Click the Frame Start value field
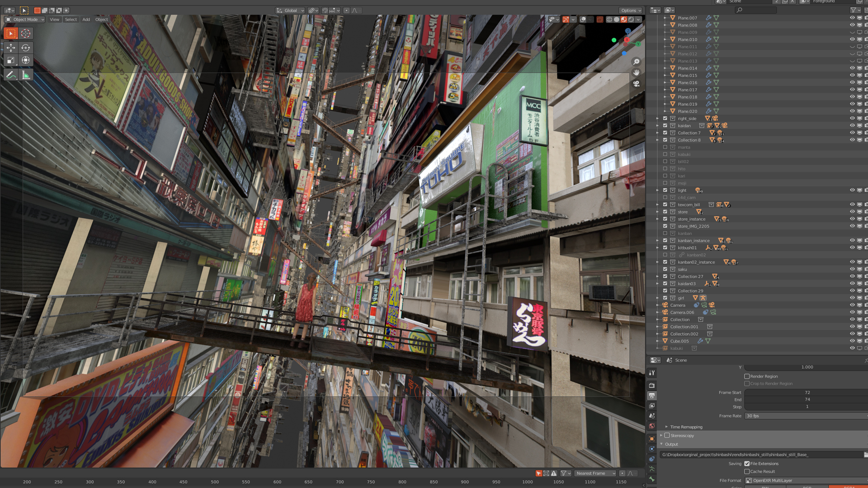The width and height of the screenshot is (868, 488). click(806, 393)
